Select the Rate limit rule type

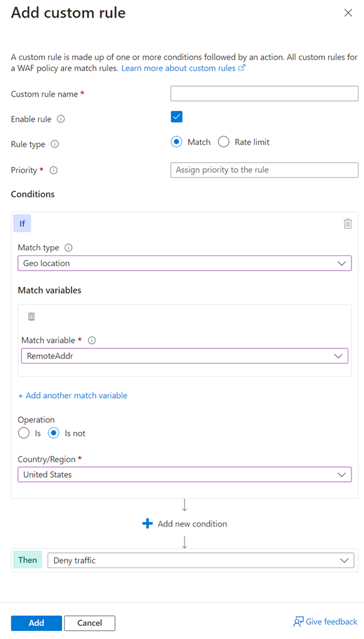pos(223,142)
